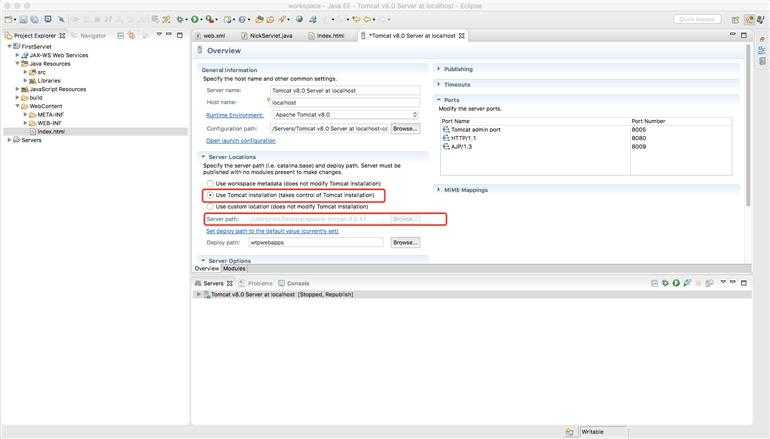Select 'Use workspace metadata' radio option
770x439 pixels.
click(x=210, y=183)
